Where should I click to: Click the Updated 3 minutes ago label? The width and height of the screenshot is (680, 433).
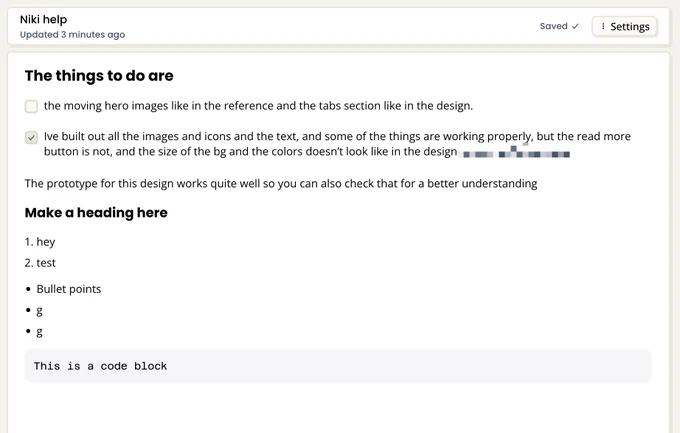(x=72, y=35)
